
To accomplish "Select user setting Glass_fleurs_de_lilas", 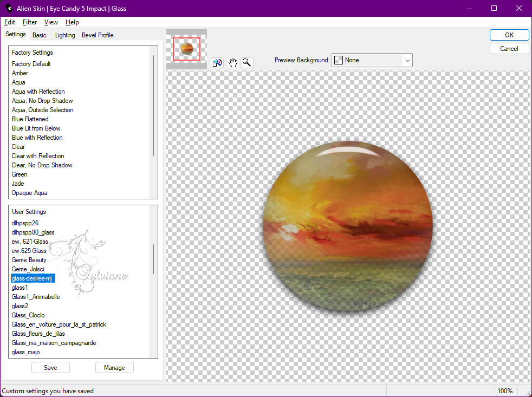I will 38,333.
